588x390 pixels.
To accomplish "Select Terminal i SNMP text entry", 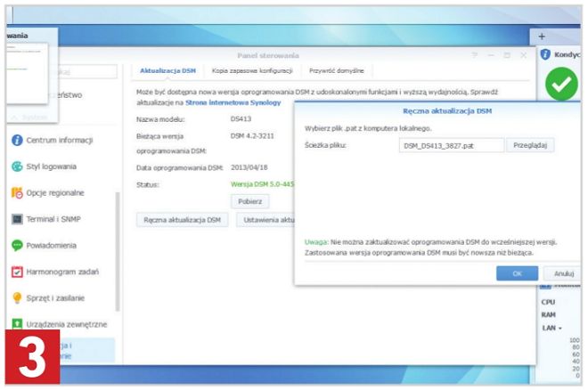I will tap(53, 219).
